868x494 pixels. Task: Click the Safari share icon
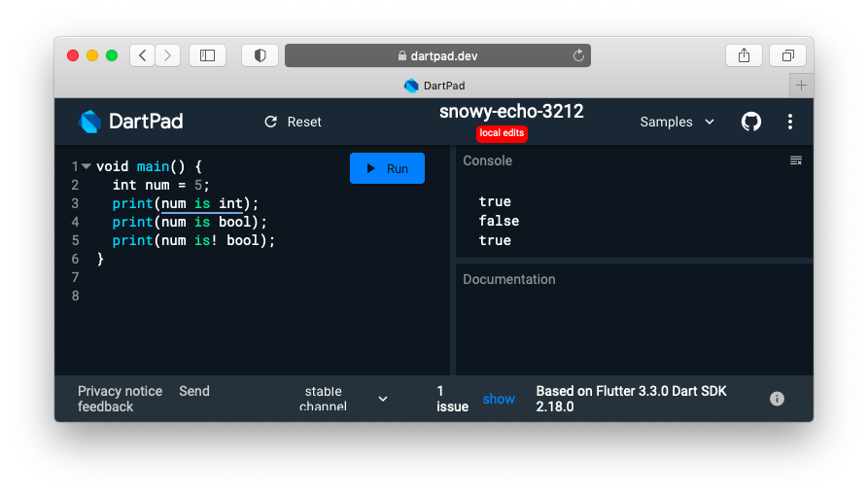[744, 55]
